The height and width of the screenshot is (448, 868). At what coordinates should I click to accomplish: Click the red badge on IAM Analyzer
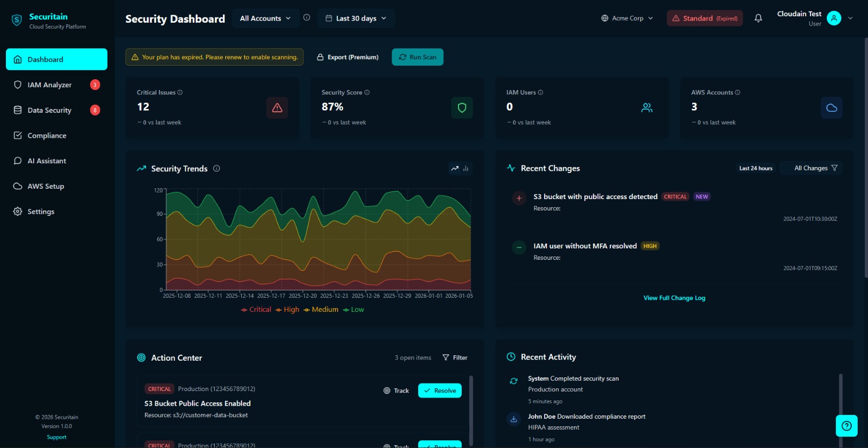95,85
